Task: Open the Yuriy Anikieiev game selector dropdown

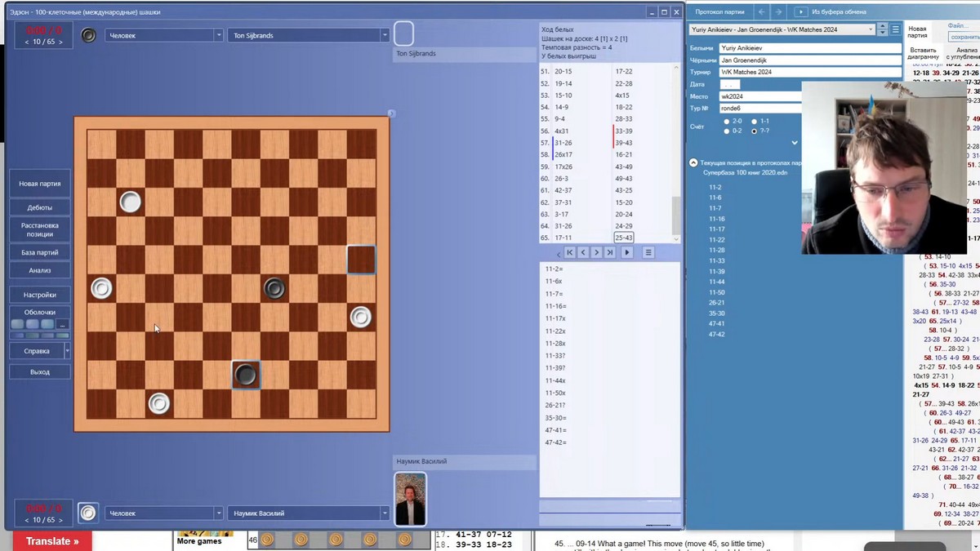Action: click(782, 29)
